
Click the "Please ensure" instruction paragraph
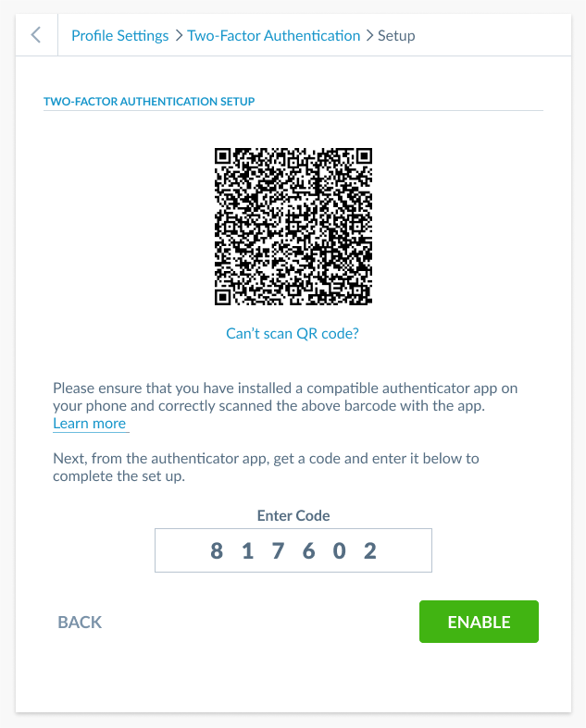282,396
